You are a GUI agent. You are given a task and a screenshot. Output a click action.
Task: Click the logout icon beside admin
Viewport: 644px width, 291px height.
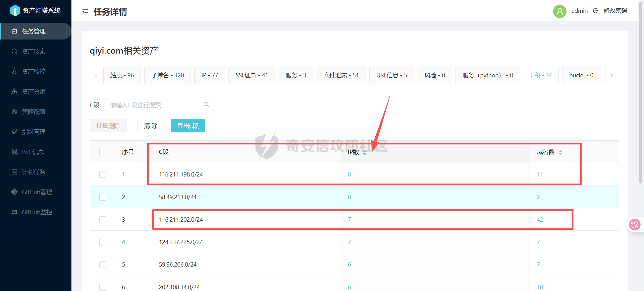pyautogui.click(x=595, y=11)
